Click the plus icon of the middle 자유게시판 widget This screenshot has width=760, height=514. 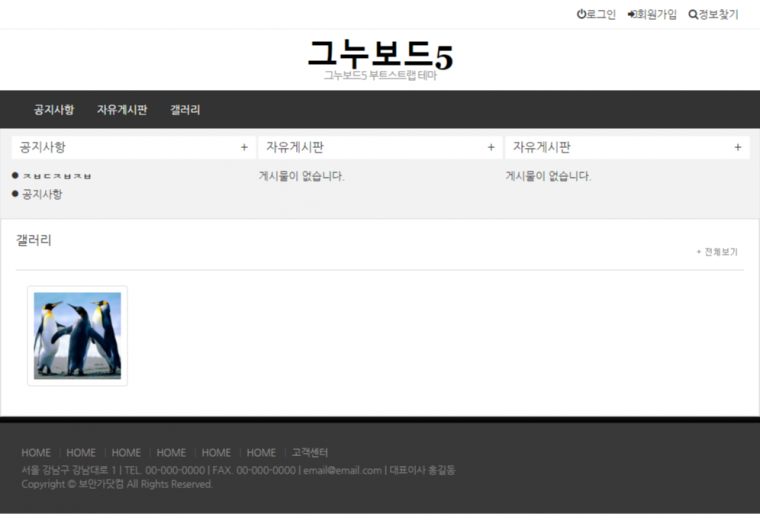tap(491, 147)
